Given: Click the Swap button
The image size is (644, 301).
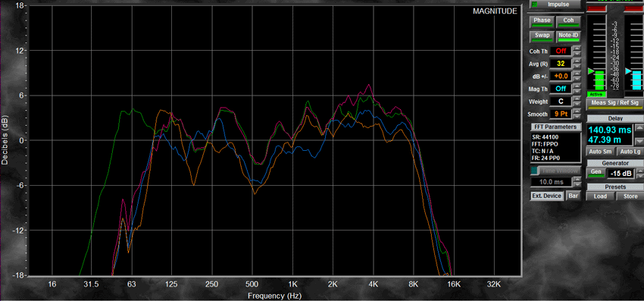Looking at the screenshot, I should pyautogui.click(x=542, y=36).
